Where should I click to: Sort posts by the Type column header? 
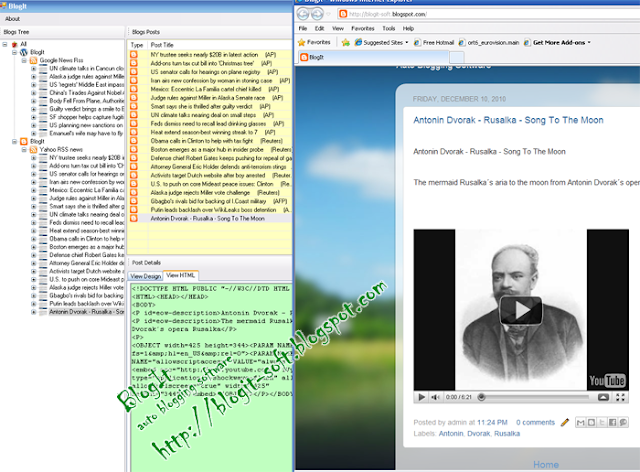[138, 45]
